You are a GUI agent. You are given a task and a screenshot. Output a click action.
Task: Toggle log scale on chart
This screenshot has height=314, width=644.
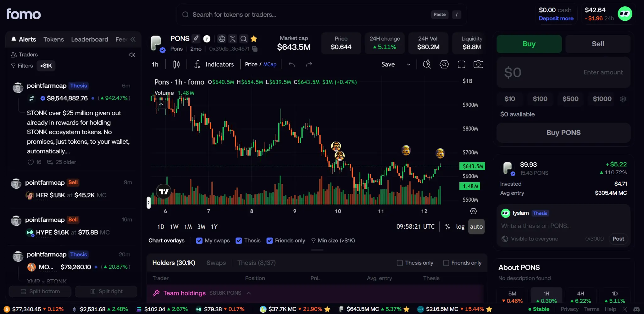[x=460, y=227]
